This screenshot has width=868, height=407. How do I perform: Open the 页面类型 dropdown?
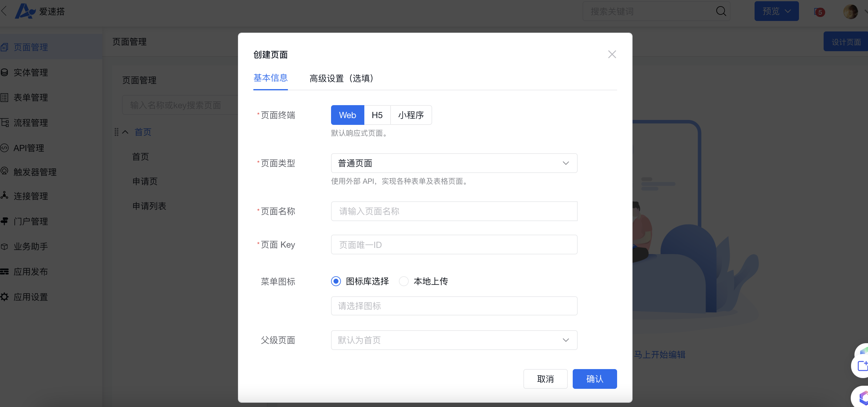pos(454,163)
